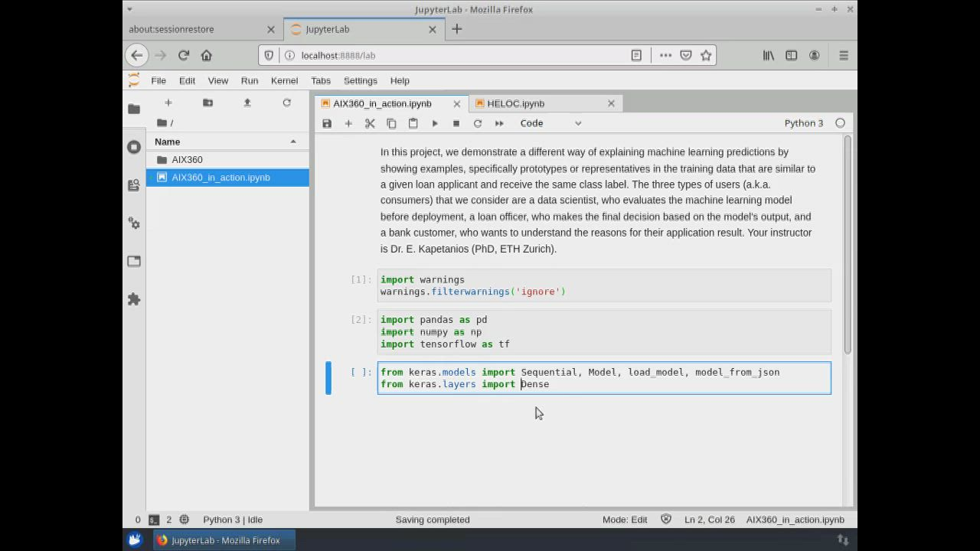Click the upload files icon in file browser
This screenshot has width=980, height=551.
(x=247, y=103)
